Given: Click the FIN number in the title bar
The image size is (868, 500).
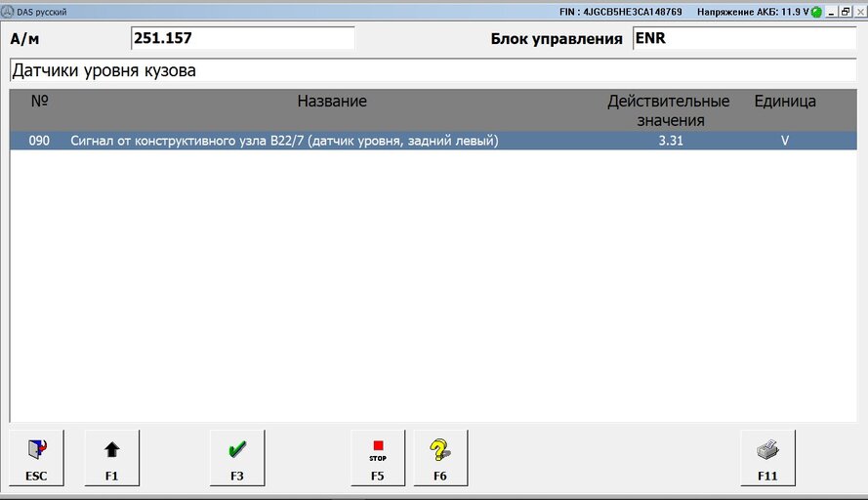Looking at the screenshot, I should [x=621, y=12].
